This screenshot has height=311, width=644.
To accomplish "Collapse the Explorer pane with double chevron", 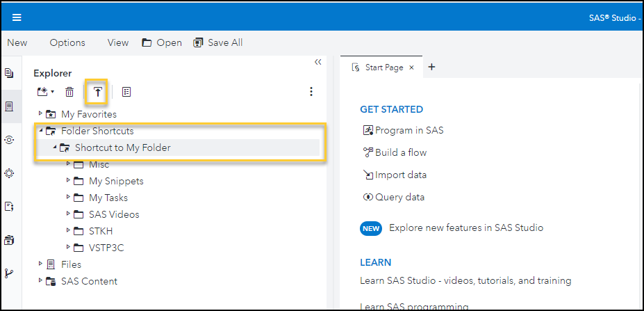I will pyautogui.click(x=318, y=62).
